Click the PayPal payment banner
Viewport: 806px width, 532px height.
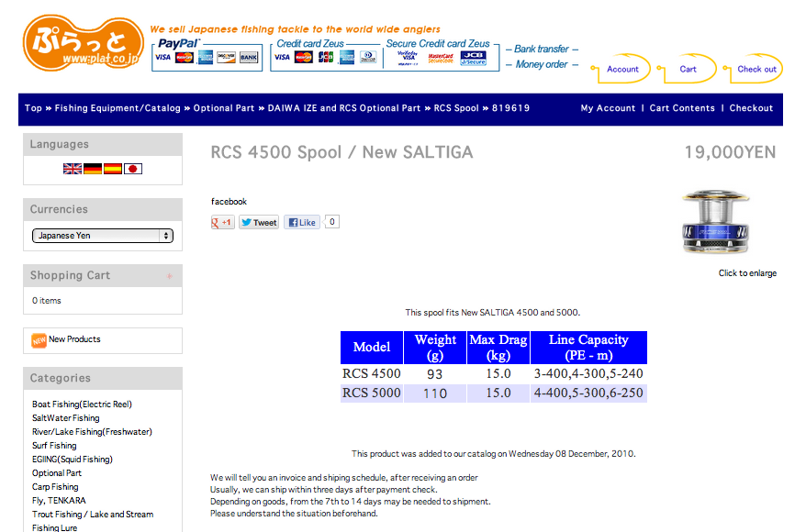click(x=207, y=54)
